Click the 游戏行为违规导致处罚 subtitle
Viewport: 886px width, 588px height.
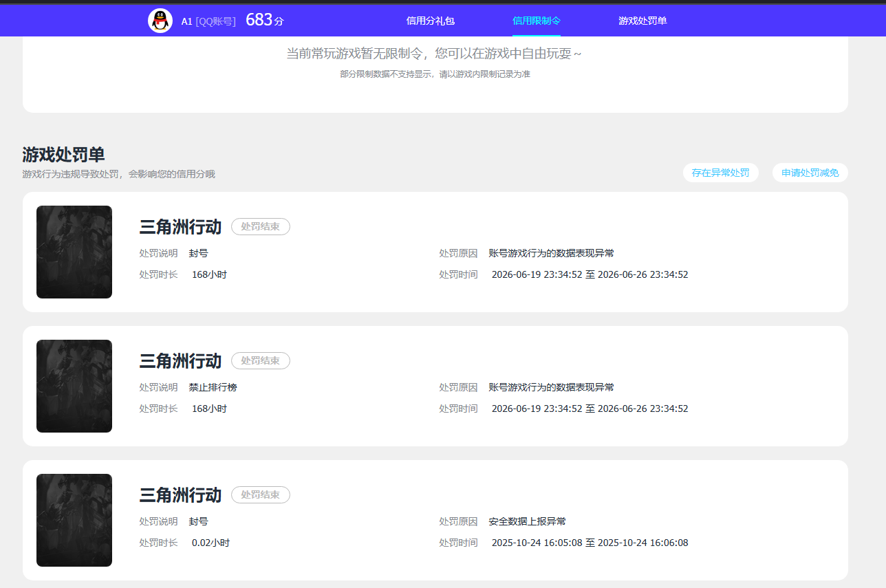pos(118,175)
